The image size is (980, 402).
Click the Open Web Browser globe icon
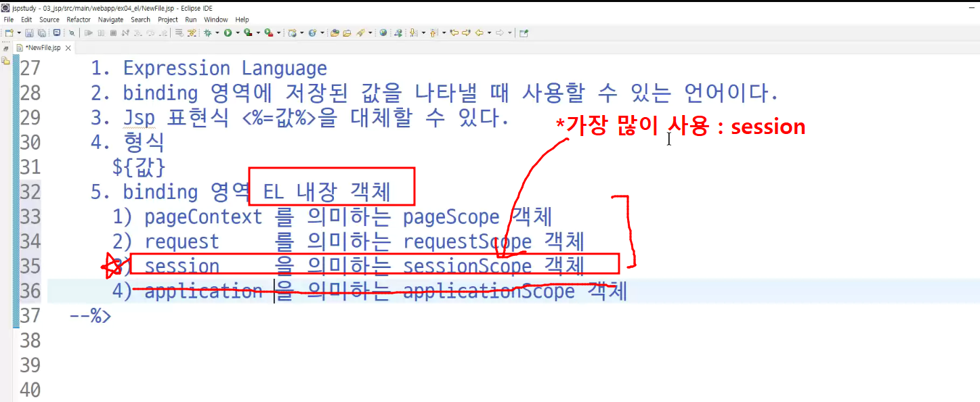pos(383,32)
